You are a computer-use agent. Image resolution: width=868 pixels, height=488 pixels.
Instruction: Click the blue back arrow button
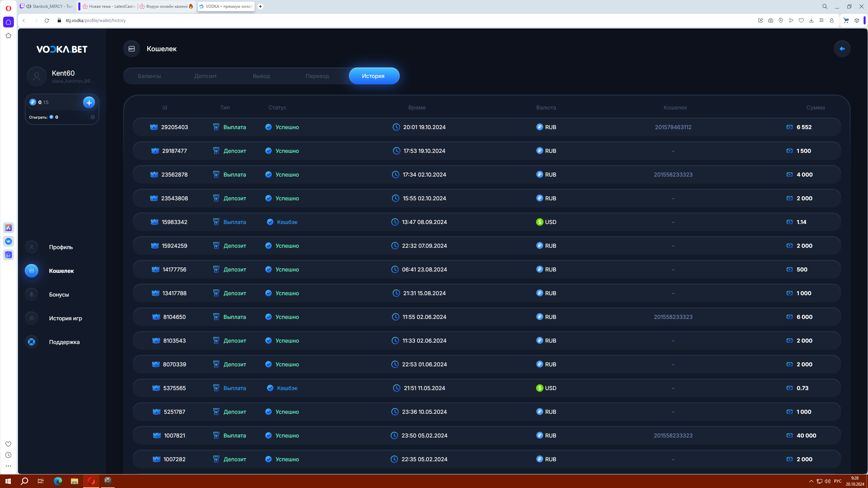pyautogui.click(x=842, y=49)
